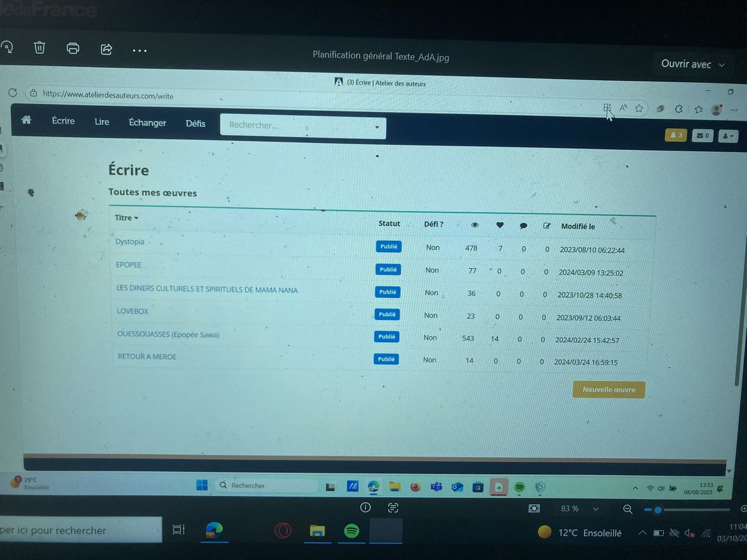Open Task View in the outer taskbar
The image size is (747, 560).
click(x=179, y=530)
